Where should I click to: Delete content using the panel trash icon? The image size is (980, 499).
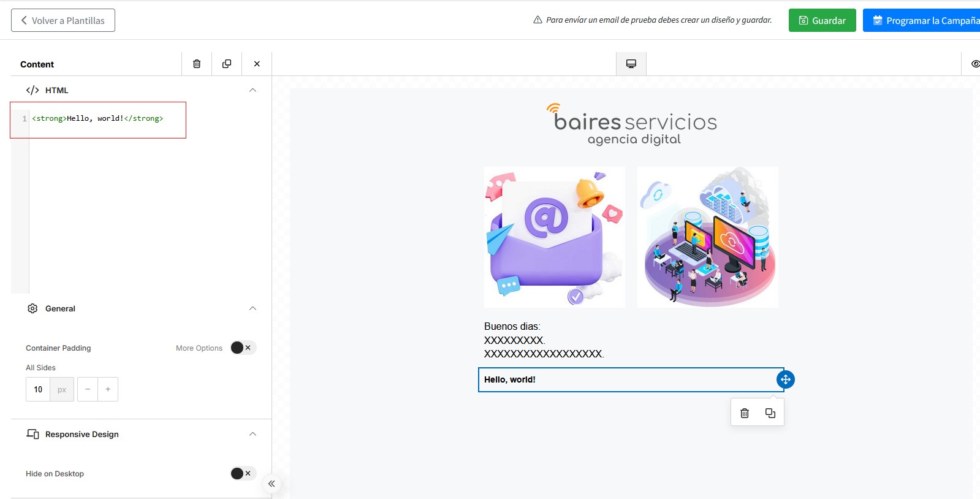click(x=197, y=64)
